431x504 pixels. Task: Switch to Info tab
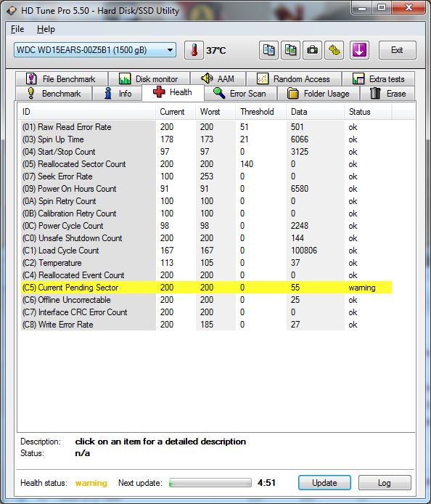118,94
